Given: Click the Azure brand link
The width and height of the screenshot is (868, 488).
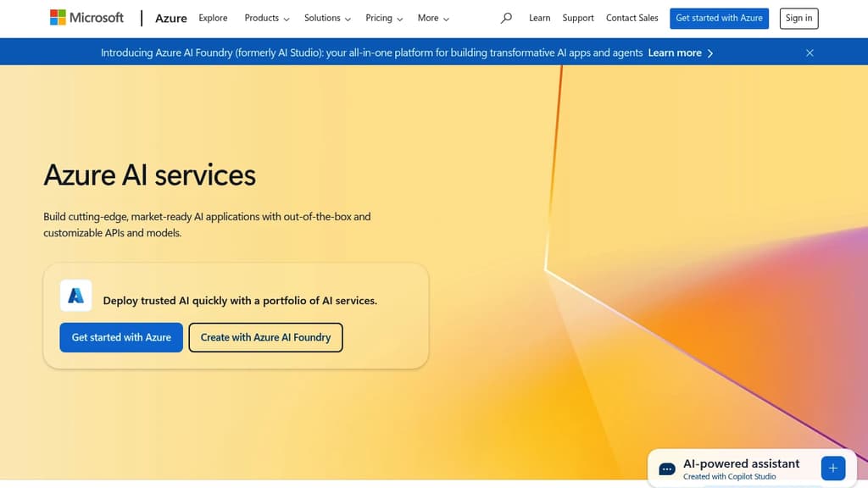Looking at the screenshot, I should point(171,19).
